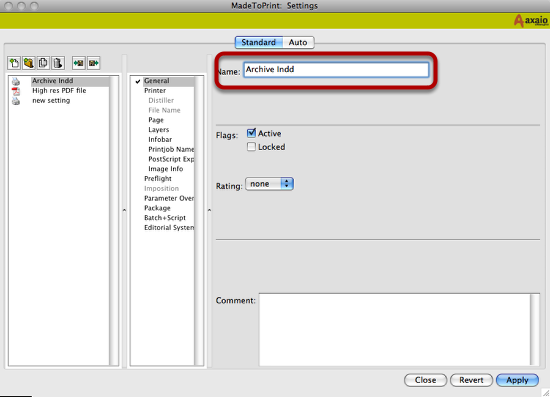Uncheck the Active flag checkbox
The image size is (550, 397).
[x=251, y=133]
